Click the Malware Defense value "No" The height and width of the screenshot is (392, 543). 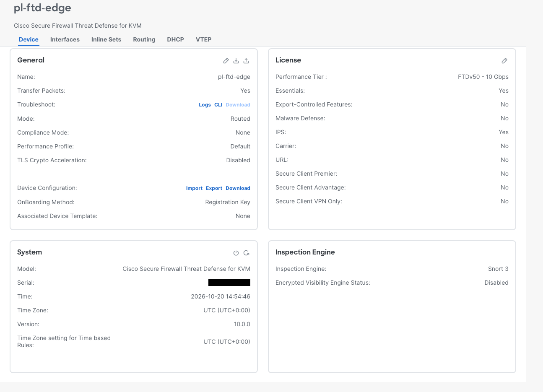click(x=504, y=118)
